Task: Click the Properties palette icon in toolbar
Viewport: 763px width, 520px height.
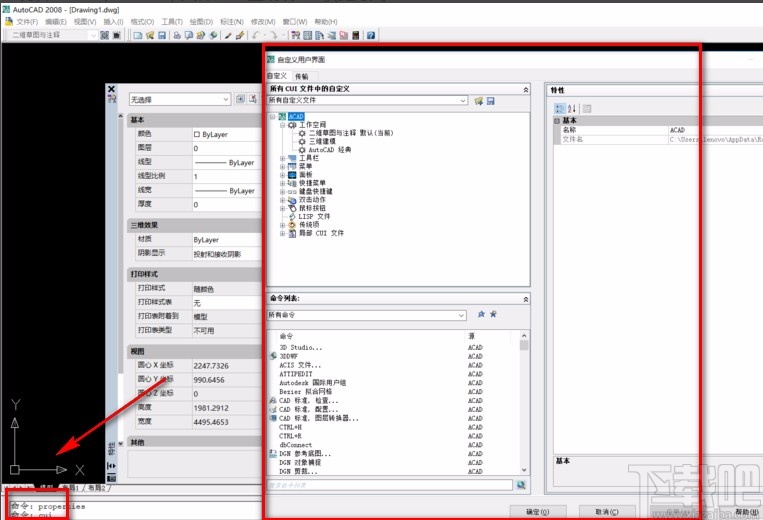Action: click(x=296, y=35)
